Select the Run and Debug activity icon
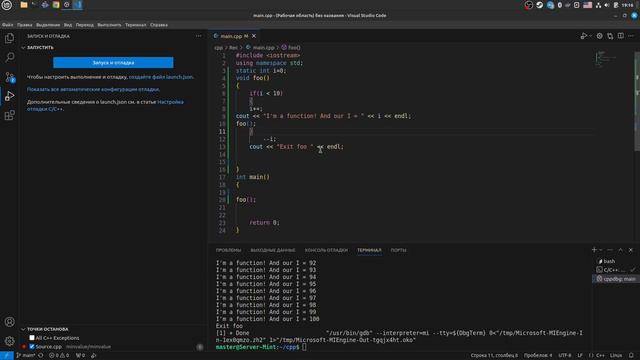This screenshot has height=360, width=640. tap(9, 96)
